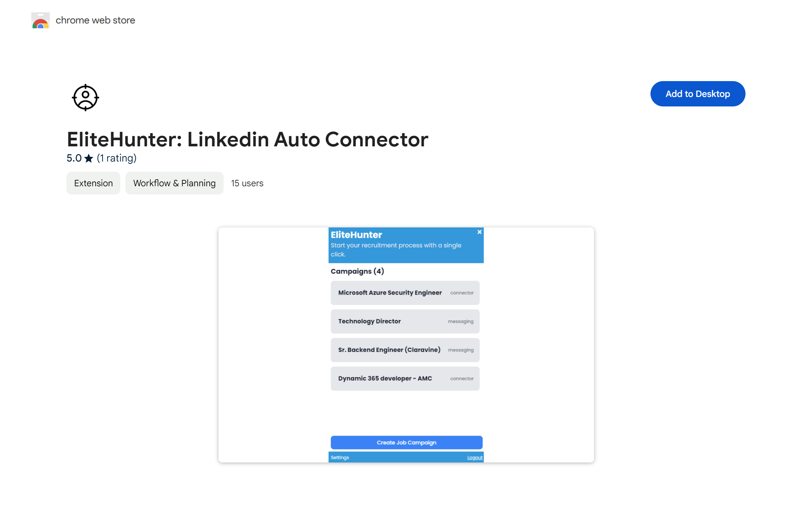Select the Extension chip
The height and width of the screenshot is (510, 812).
[x=93, y=183]
